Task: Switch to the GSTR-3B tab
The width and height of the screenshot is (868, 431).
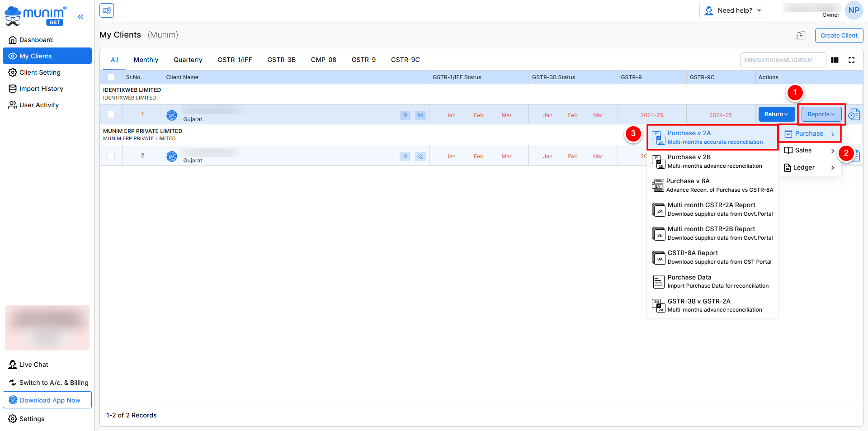Action: pyautogui.click(x=281, y=60)
